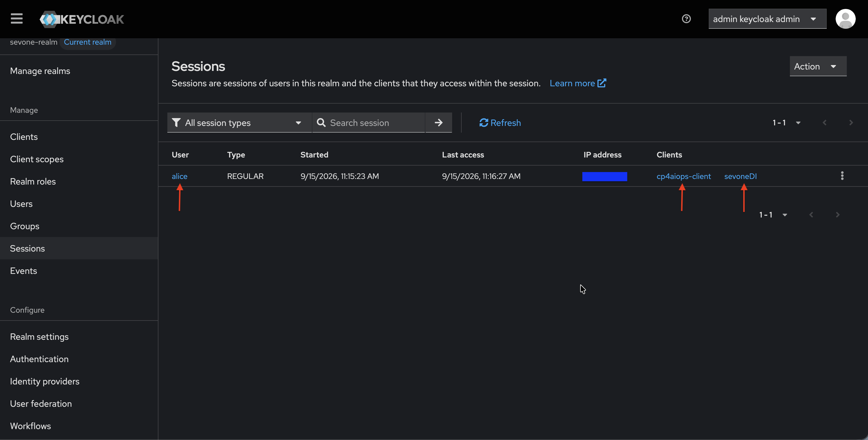The height and width of the screenshot is (440, 868).
Task: Open Manage realms in sidebar
Action: coord(40,71)
